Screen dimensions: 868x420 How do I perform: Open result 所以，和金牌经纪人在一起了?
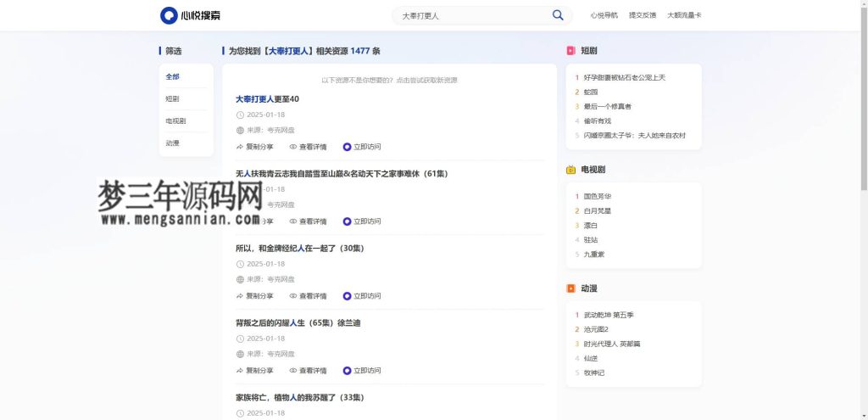[299, 249]
